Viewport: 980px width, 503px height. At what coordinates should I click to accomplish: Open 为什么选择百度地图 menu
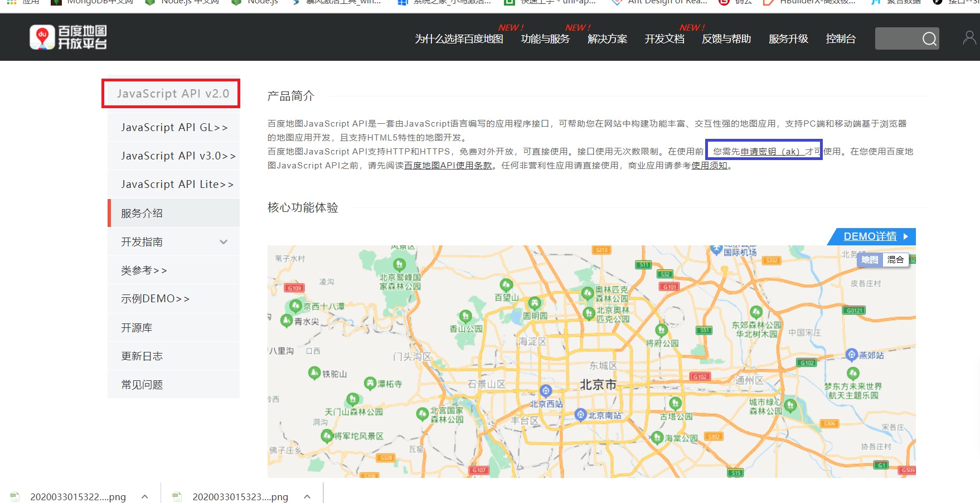pos(459,38)
